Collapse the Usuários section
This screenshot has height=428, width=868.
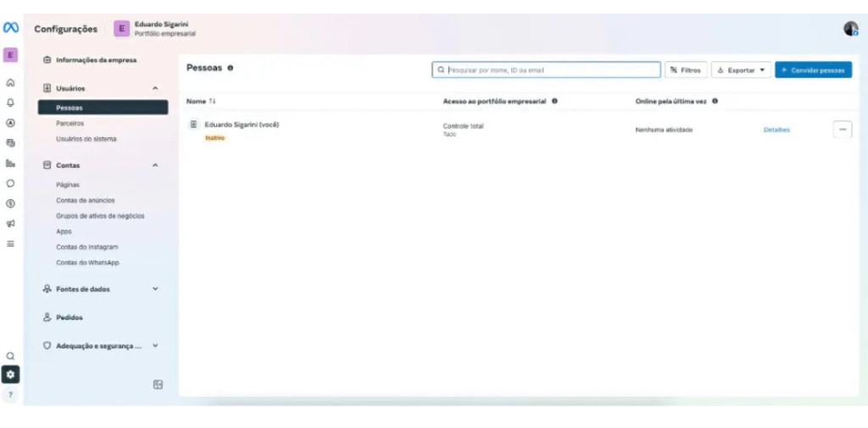(155, 88)
